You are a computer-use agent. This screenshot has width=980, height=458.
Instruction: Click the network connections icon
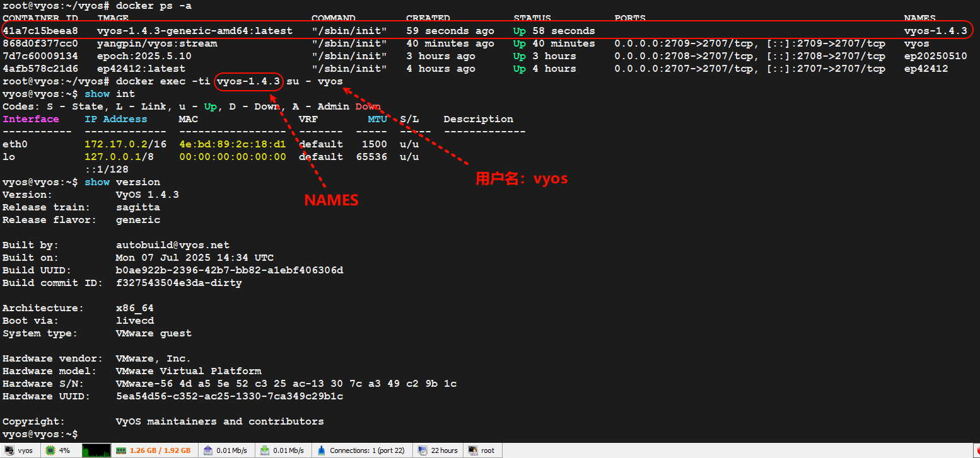point(322,450)
